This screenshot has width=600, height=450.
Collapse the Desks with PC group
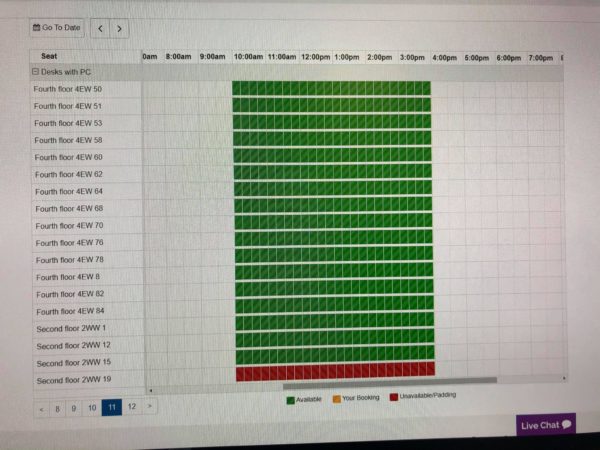point(36,72)
